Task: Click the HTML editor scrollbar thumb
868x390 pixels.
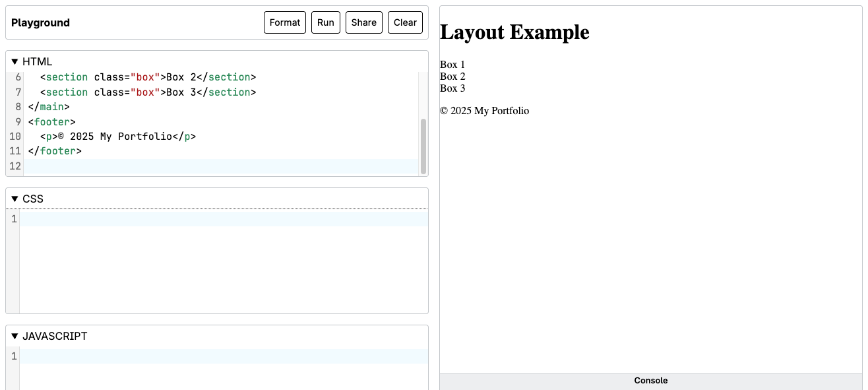Action: click(423, 146)
